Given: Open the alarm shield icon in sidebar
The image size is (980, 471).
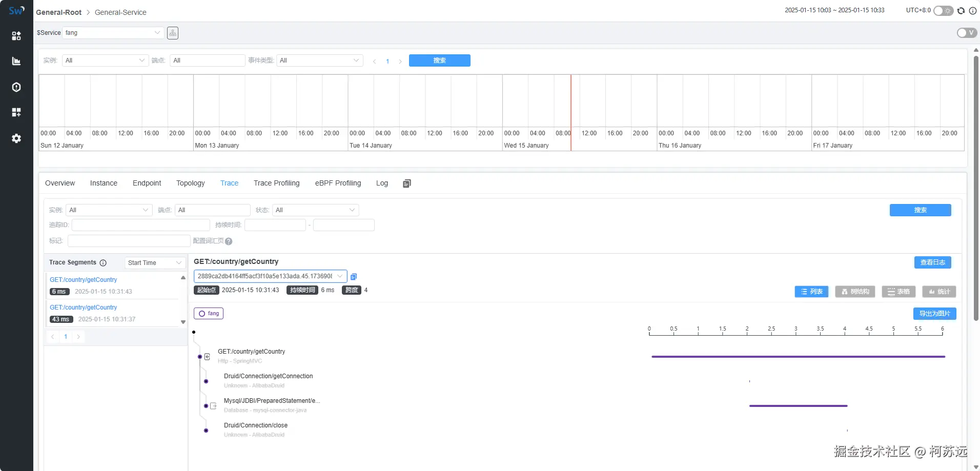Looking at the screenshot, I should 16,87.
